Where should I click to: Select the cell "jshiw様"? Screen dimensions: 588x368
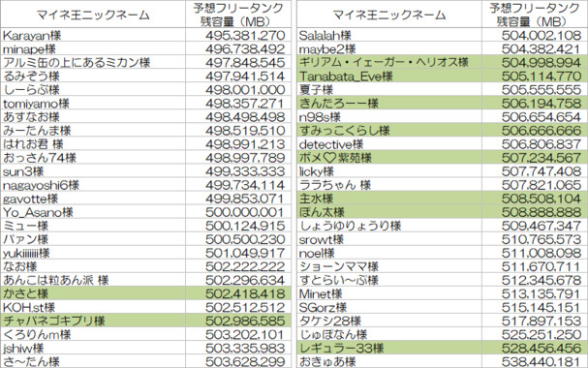(x=93, y=349)
